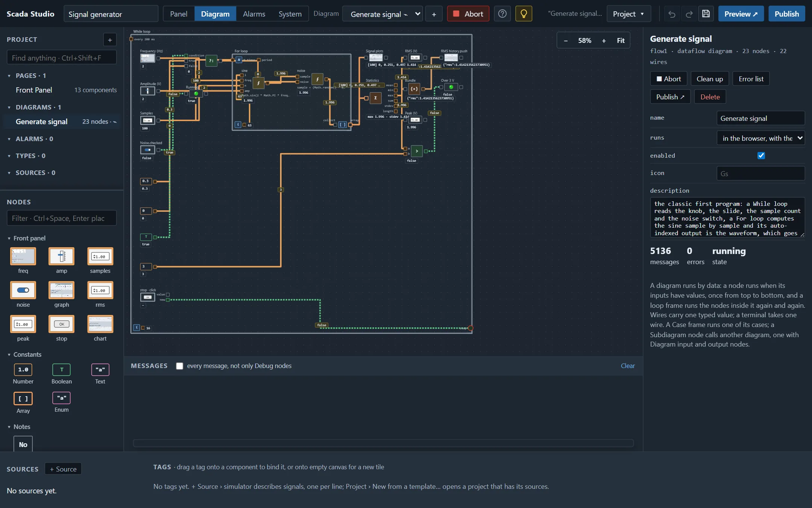Toggle the enabled checkbox
The image size is (812, 508).
click(761, 155)
